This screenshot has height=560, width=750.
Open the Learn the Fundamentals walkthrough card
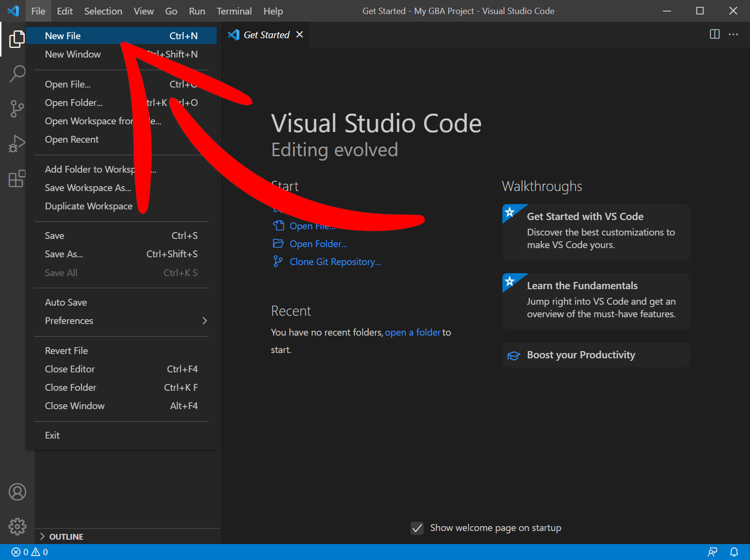(595, 300)
